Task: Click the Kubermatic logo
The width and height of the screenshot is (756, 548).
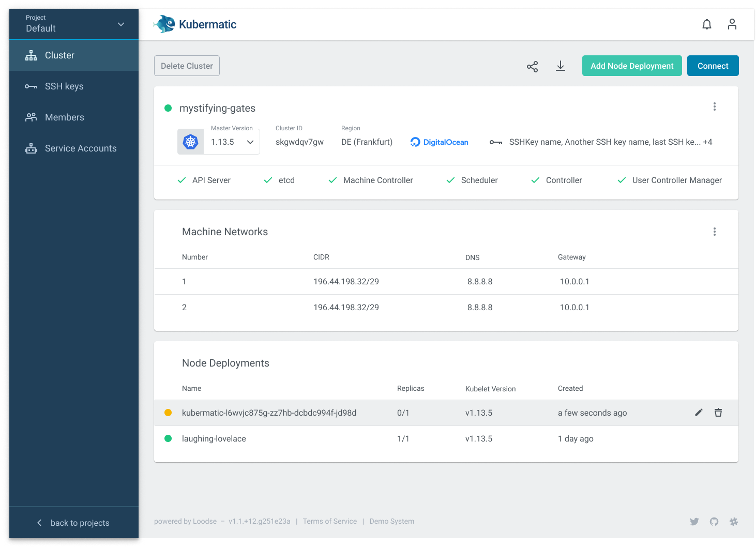Action: (x=195, y=24)
